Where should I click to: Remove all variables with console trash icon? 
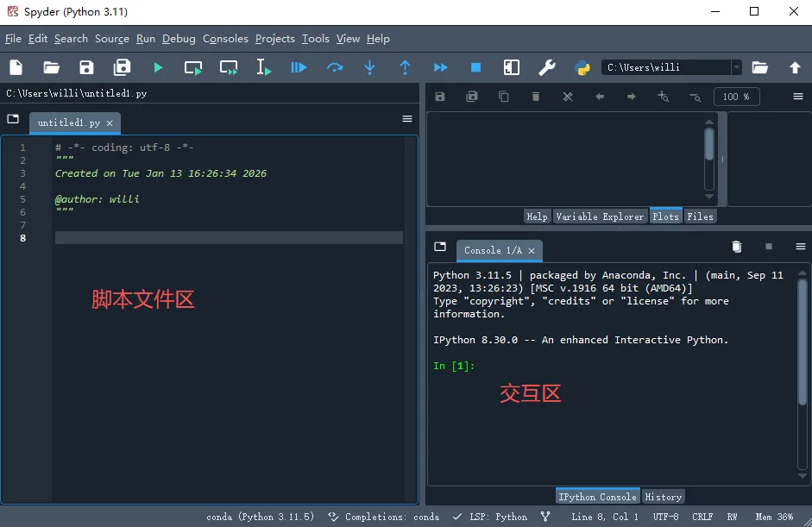click(x=736, y=247)
